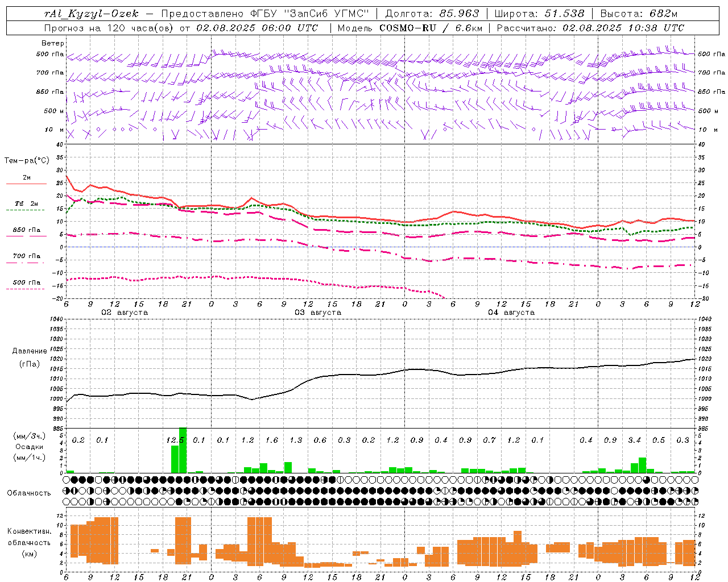Select the latitude value Широта: 51.538

tap(539, 14)
